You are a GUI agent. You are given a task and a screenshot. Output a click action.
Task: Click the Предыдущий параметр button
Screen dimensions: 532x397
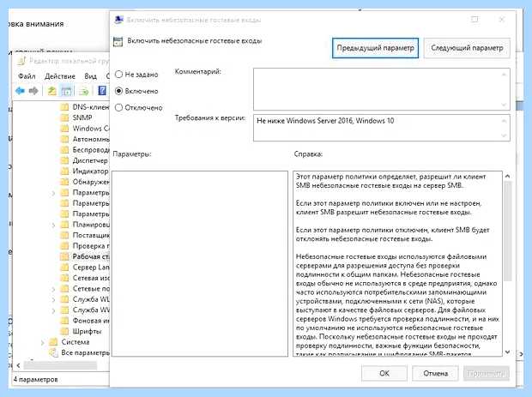tap(375, 48)
